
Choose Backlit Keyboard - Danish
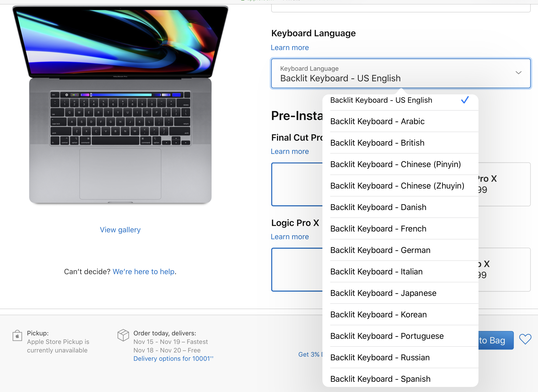(x=400, y=207)
